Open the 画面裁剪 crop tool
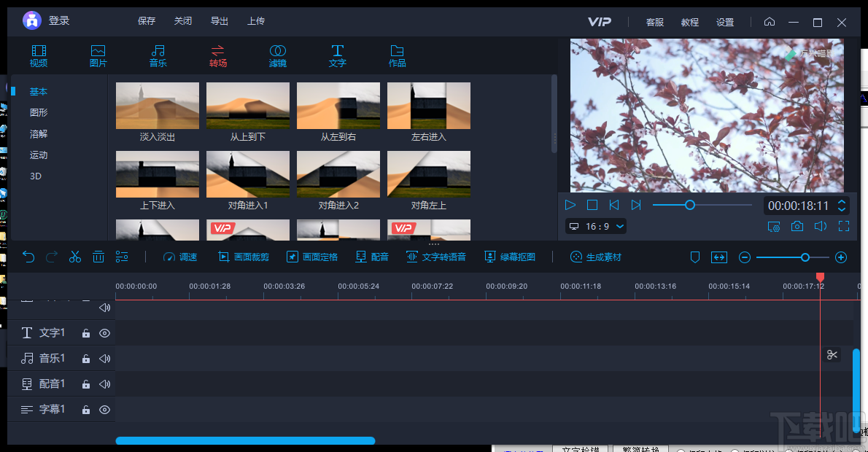This screenshot has width=868, height=452. click(244, 257)
